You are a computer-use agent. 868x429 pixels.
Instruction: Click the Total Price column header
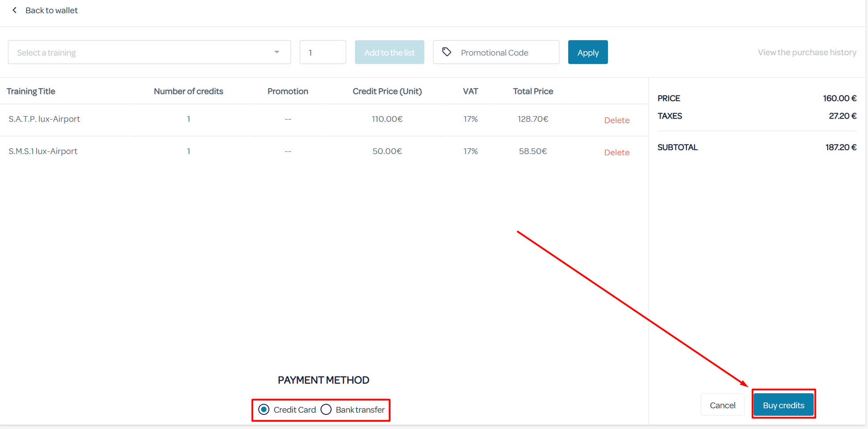coord(533,91)
